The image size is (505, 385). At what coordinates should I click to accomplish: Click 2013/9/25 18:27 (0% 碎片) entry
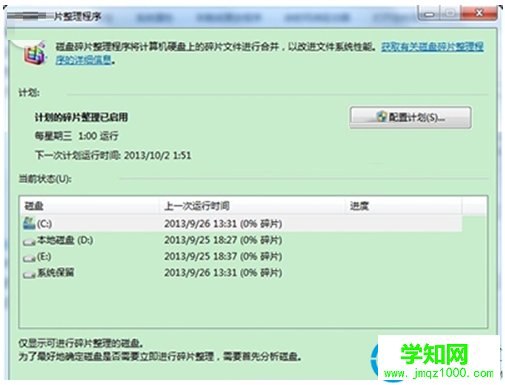(223, 240)
